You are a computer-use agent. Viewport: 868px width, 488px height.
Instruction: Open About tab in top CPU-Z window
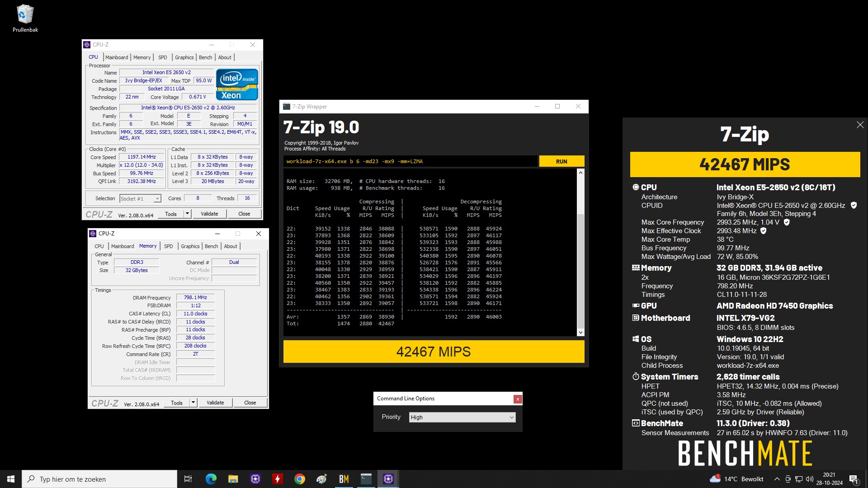click(225, 57)
